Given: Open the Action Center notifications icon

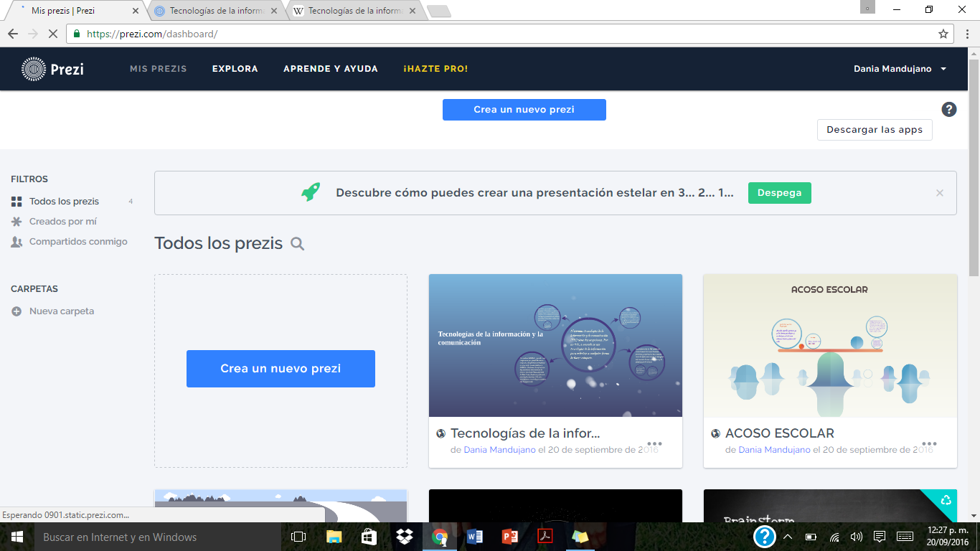Looking at the screenshot, I should click(x=880, y=537).
